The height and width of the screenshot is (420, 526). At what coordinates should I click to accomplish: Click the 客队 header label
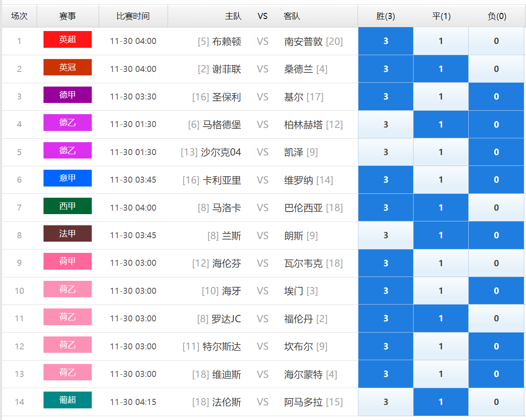click(292, 16)
